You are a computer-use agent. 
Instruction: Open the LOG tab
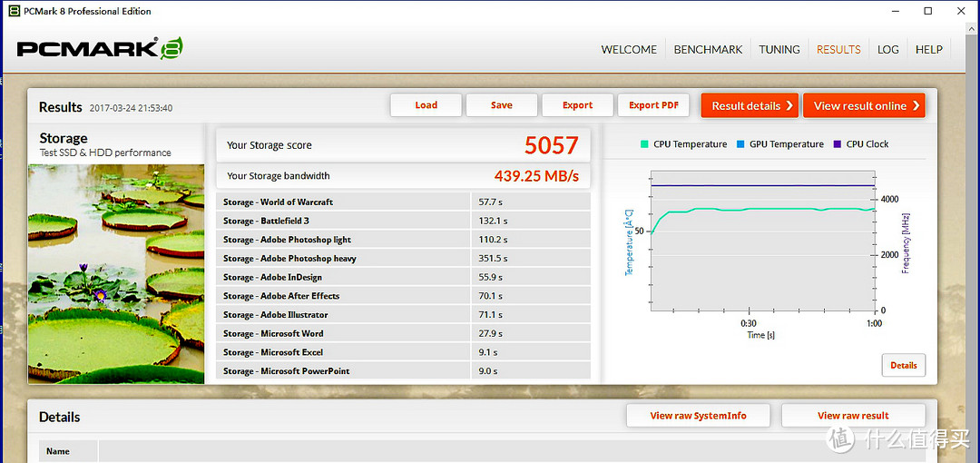[888, 49]
